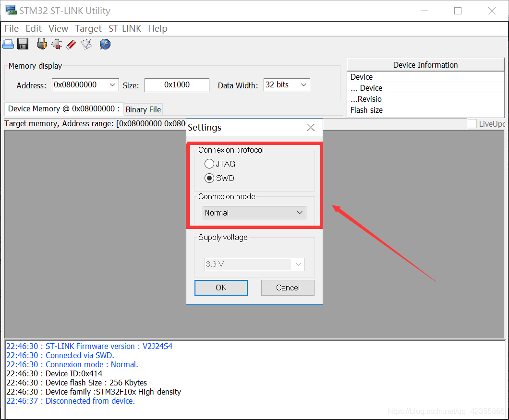Click log line 'Device ID:0x414'
This screenshot has width=509, height=420.
click(54, 373)
